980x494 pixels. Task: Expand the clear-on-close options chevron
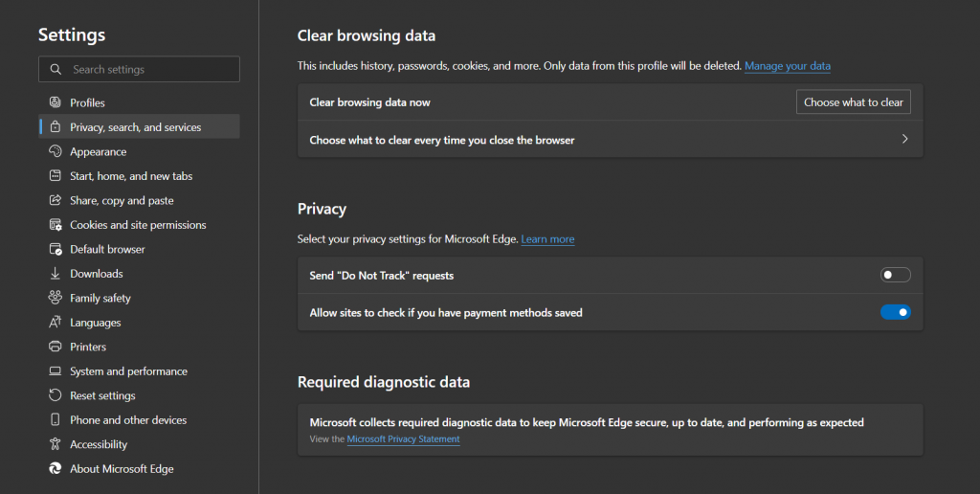click(904, 139)
